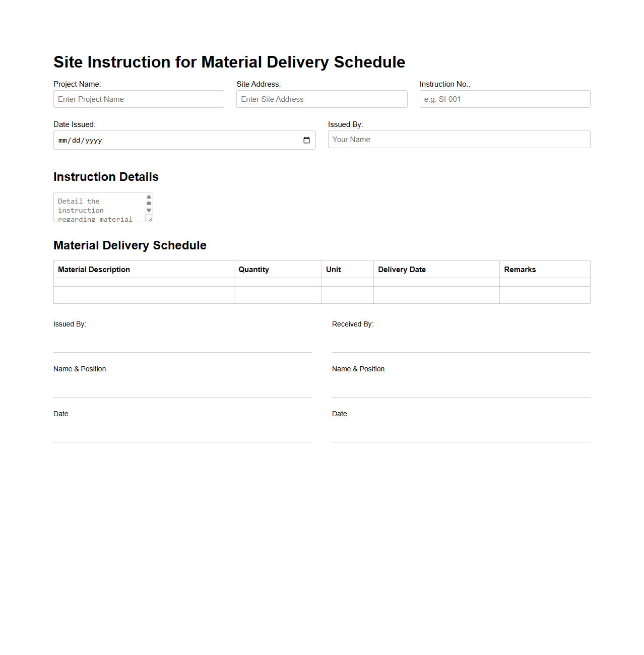The height and width of the screenshot is (655, 644).
Task: Click the Material Delivery Schedule heading
Action: tap(130, 246)
